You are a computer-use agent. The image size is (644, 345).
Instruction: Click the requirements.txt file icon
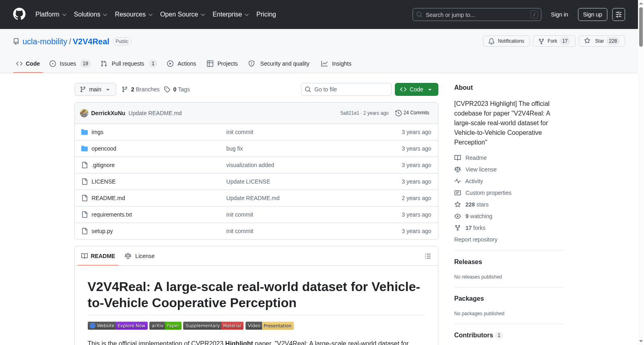coord(85,215)
